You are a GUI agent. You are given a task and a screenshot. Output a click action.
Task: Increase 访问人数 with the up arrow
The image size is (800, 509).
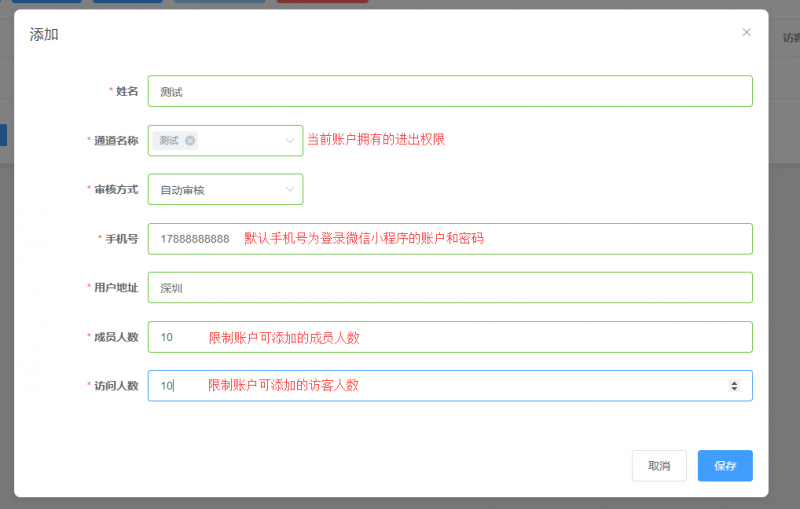coord(734,382)
